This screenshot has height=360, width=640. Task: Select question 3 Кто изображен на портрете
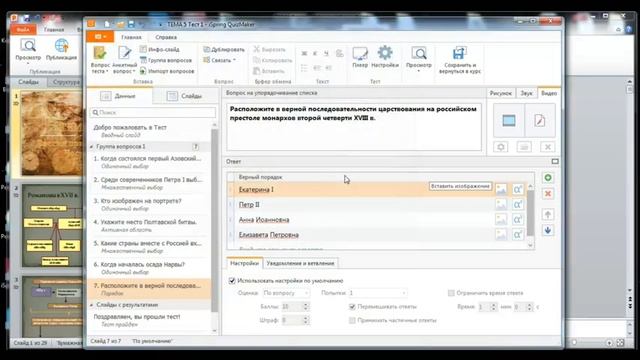click(x=149, y=204)
